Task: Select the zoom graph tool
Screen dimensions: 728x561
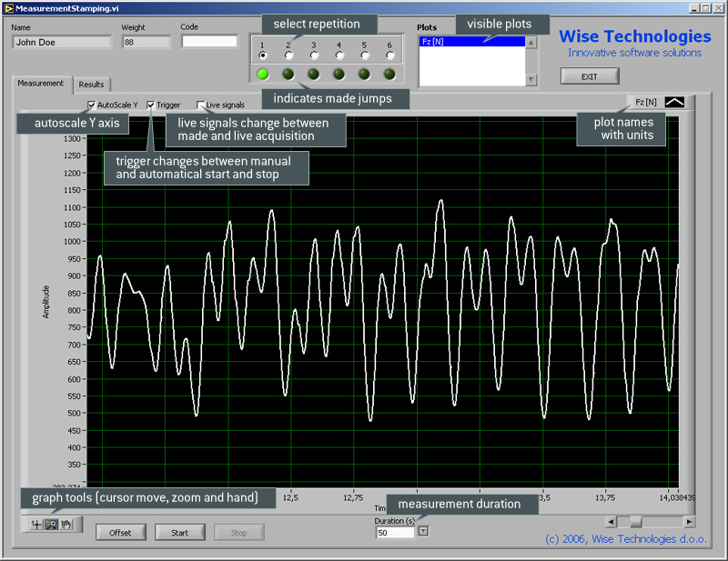Action: tap(51, 525)
